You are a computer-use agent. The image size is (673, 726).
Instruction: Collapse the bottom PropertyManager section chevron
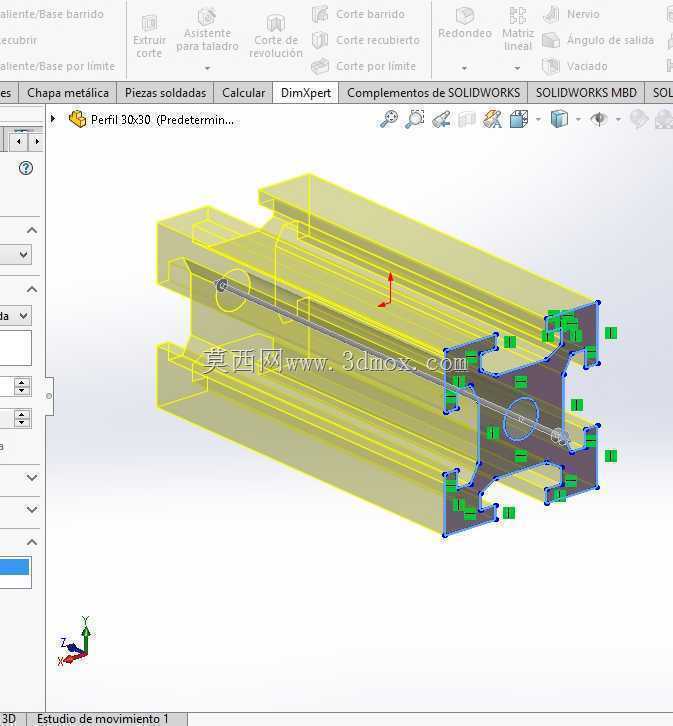(31, 542)
